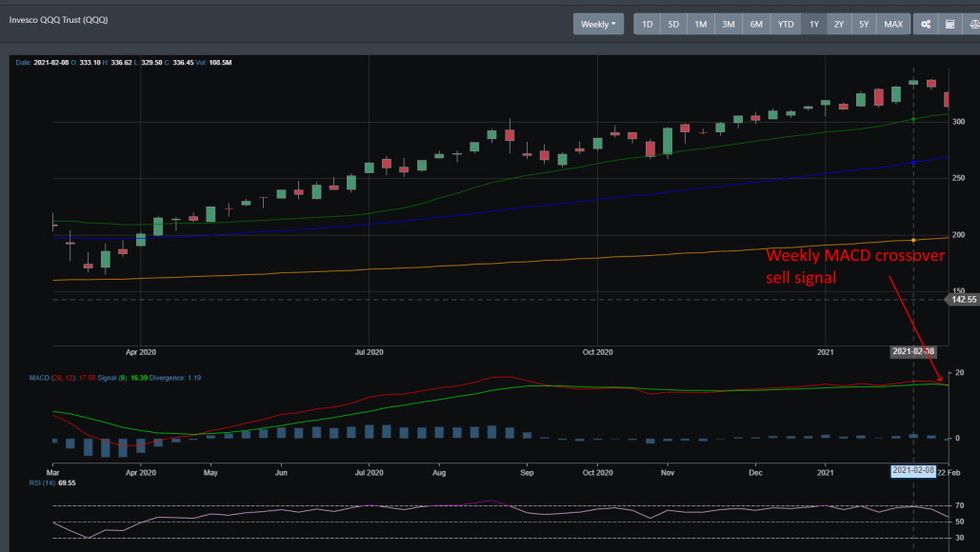Select the MAX time range
Image resolution: width=980 pixels, height=552 pixels.
click(x=893, y=25)
